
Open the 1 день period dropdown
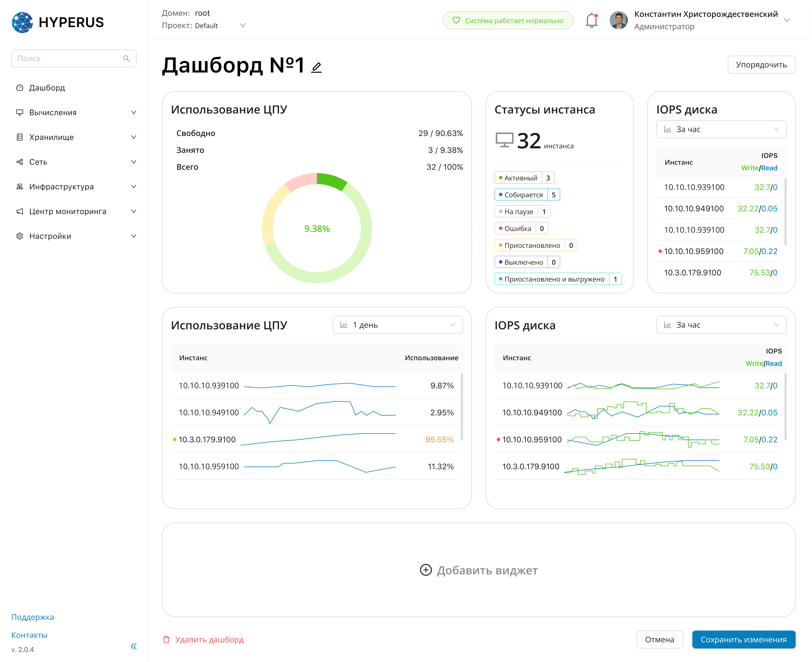click(x=397, y=325)
